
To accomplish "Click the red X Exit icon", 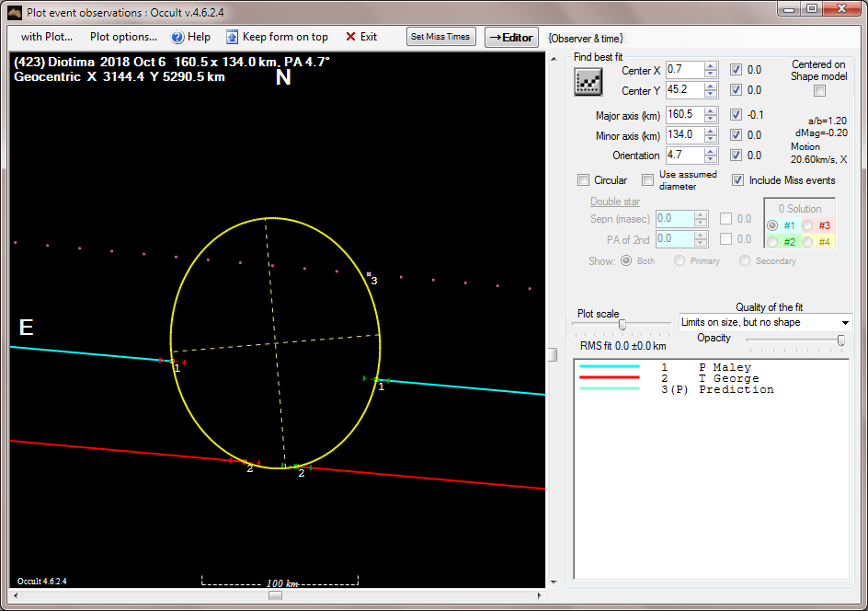I will pyautogui.click(x=350, y=37).
